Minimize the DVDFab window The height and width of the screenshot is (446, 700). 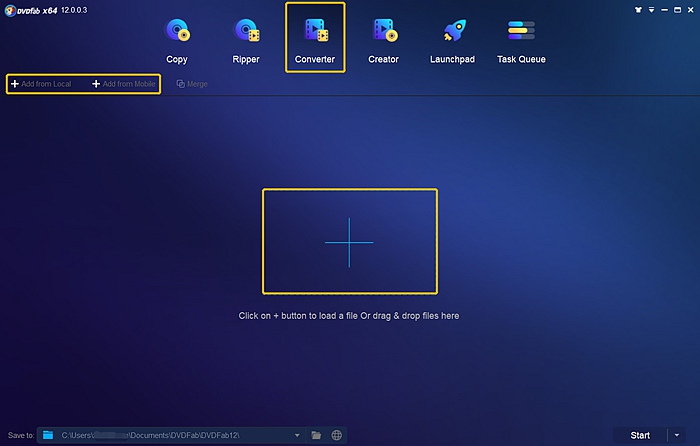(x=664, y=10)
